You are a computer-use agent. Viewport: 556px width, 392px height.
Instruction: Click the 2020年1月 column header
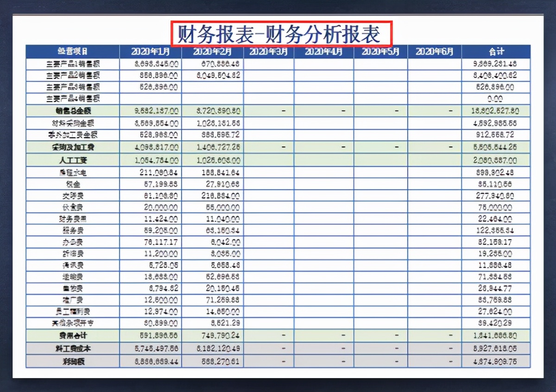pyautogui.click(x=151, y=52)
